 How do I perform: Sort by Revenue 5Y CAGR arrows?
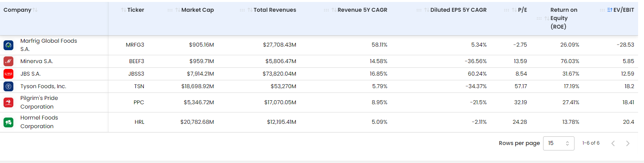pos(334,10)
